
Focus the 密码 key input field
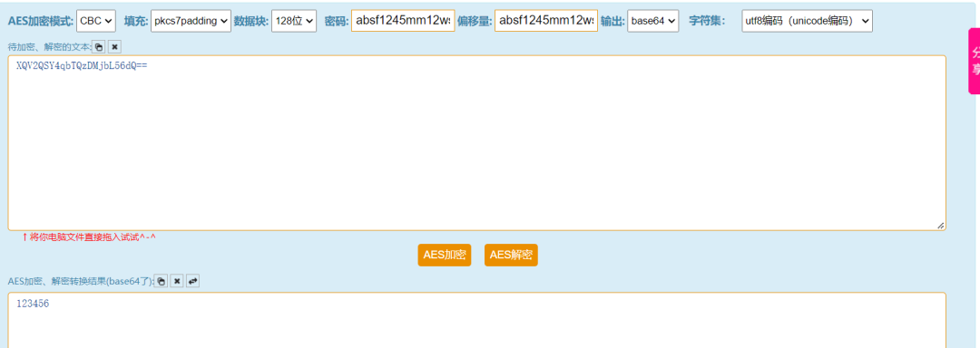pyautogui.click(x=403, y=21)
